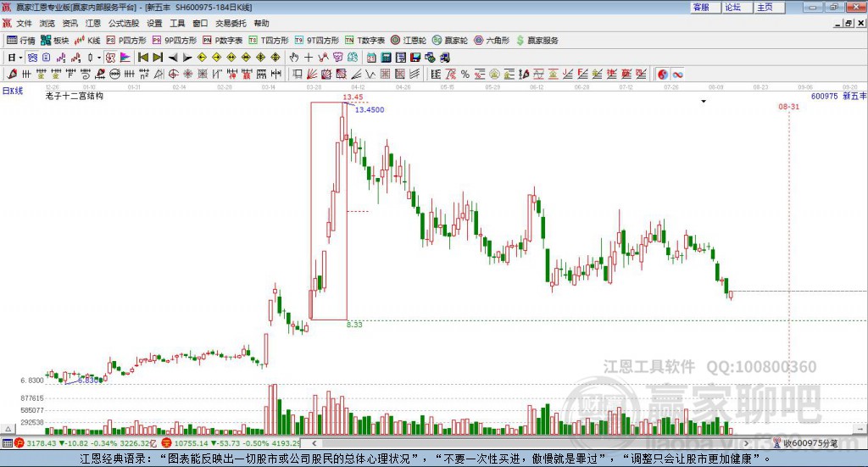
Task: Select the hand pan tool
Action: 294,58
